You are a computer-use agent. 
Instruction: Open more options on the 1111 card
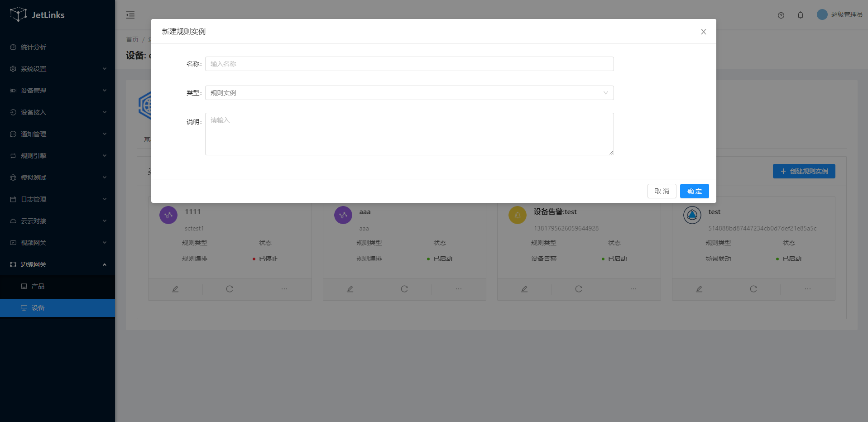click(x=284, y=289)
